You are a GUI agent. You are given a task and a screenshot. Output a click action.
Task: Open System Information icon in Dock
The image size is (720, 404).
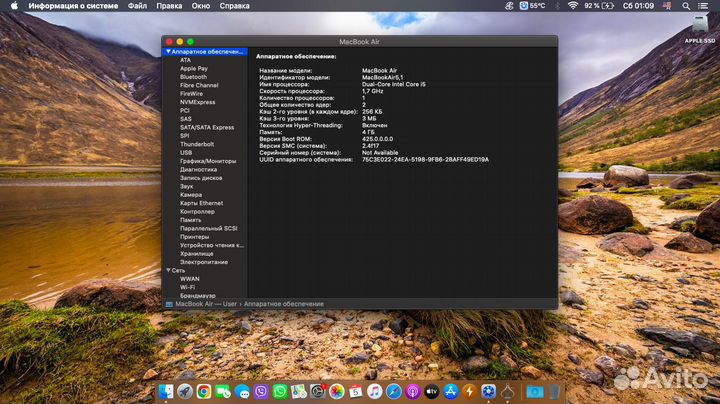click(x=507, y=392)
